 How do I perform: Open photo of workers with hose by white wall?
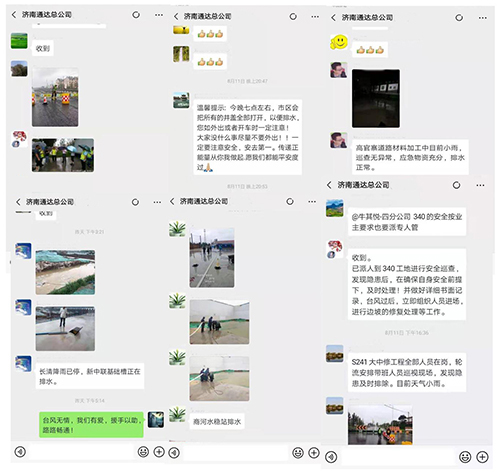coord(219,322)
